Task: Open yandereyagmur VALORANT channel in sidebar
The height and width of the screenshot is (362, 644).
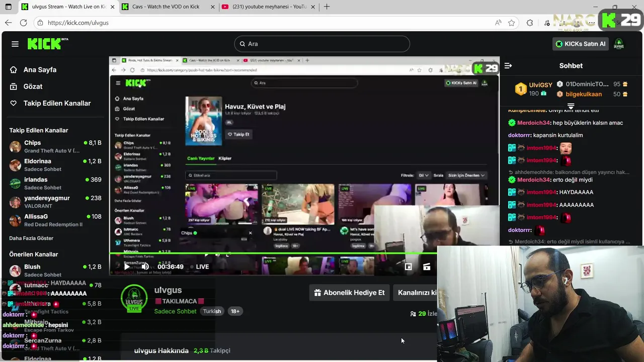Action: coord(55,202)
